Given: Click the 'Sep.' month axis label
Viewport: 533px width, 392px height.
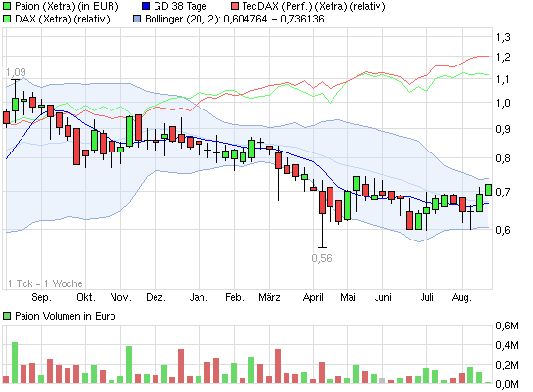Looking at the screenshot, I should [41, 297].
